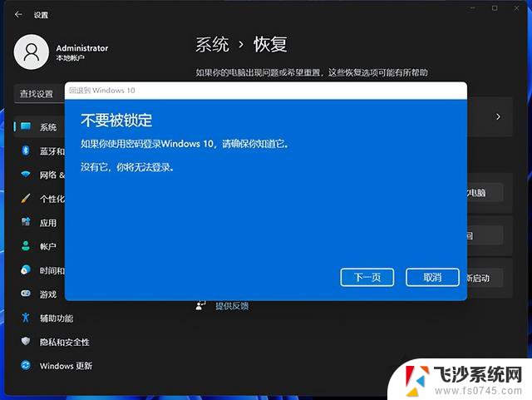Open the 游戏 gaming controller icon

pyautogui.click(x=26, y=294)
